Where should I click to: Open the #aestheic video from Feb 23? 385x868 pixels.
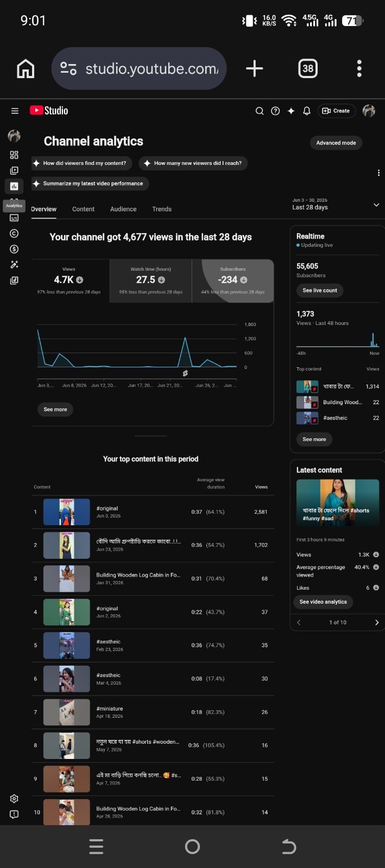(x=109, y=642)
